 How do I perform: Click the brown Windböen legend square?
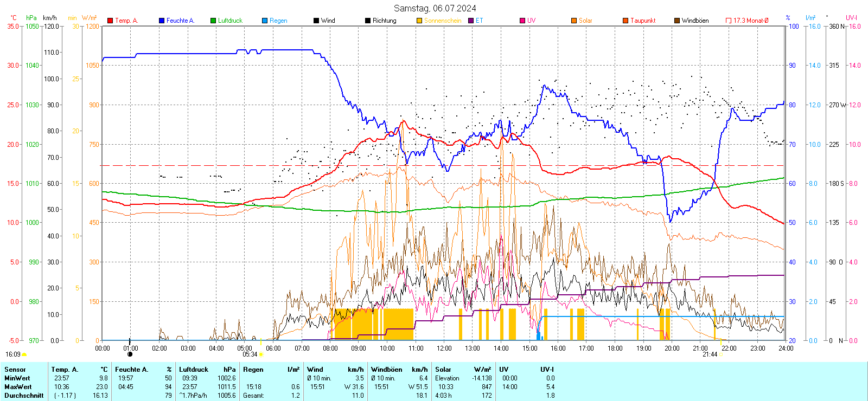tap(677, 21)
